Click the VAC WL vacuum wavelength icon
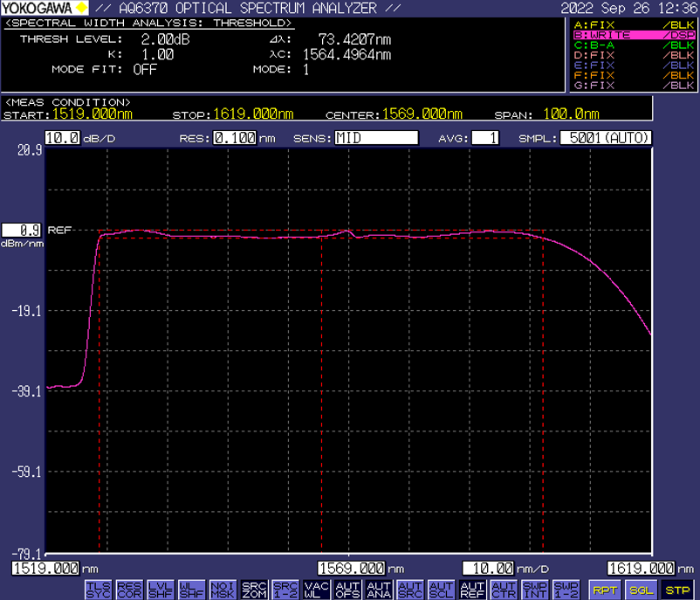Screen dimensions: 700x600 pos(316,590)
